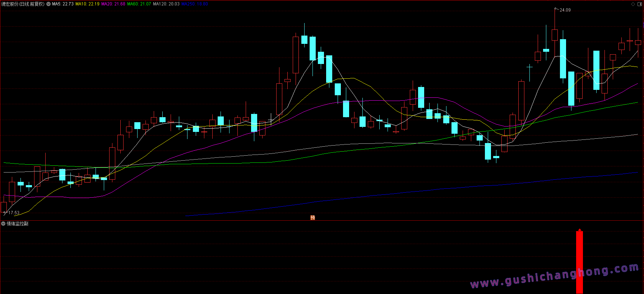Click the 情绪监控副 indicator name
Screen dimensions: 644x294
coord(18,224)
